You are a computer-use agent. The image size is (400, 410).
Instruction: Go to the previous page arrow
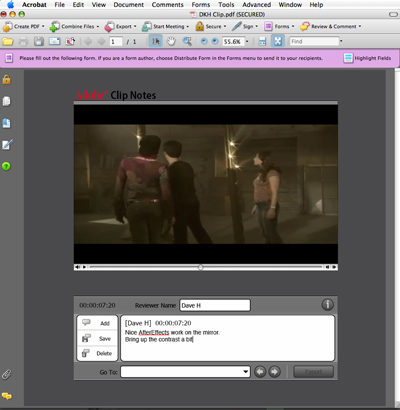(88, 41)
